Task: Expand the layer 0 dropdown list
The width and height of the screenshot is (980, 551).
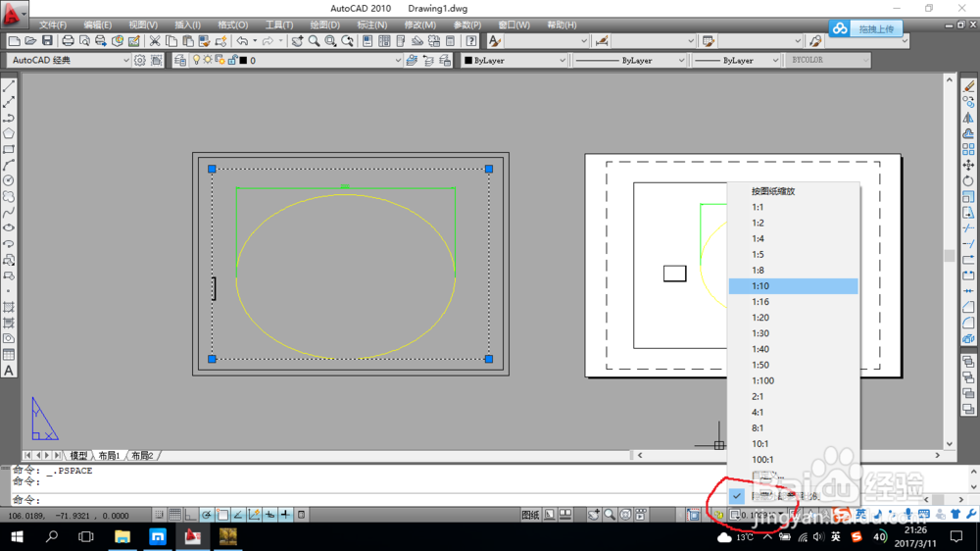Action: pyautogui.click(x=398, y=61)
